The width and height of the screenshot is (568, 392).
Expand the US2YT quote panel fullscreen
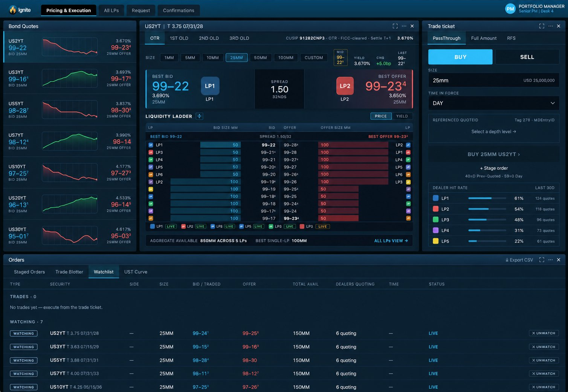[395, 26]
